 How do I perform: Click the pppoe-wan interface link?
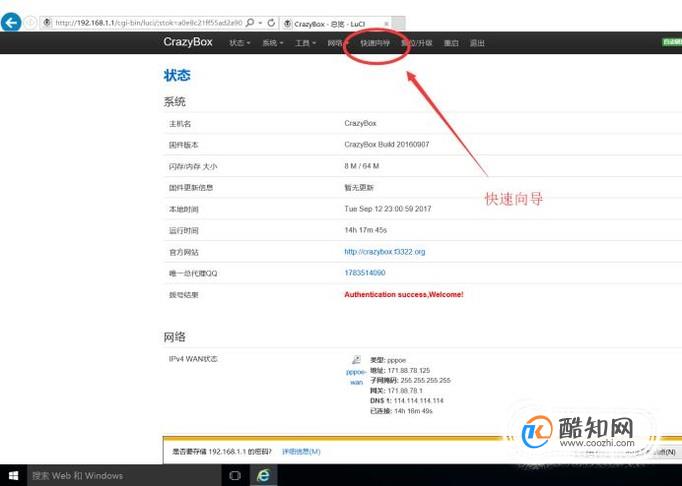pyautogui.click(x=356, y=377)
